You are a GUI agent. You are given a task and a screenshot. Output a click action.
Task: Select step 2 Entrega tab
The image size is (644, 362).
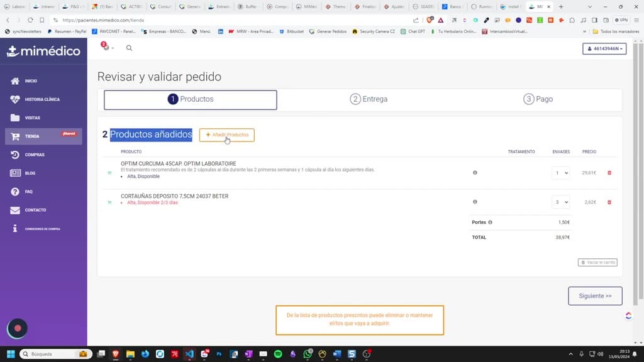[369, 99]
